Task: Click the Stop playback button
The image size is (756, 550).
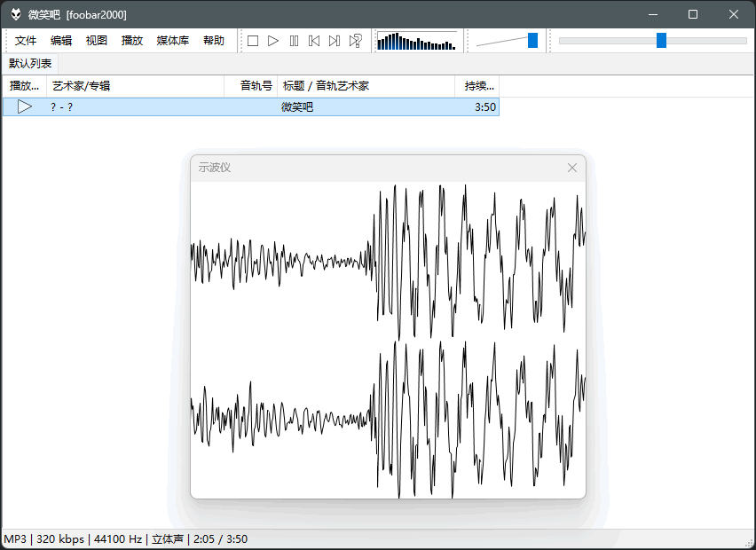Action: pyautogui.click(x=253, y=41)
